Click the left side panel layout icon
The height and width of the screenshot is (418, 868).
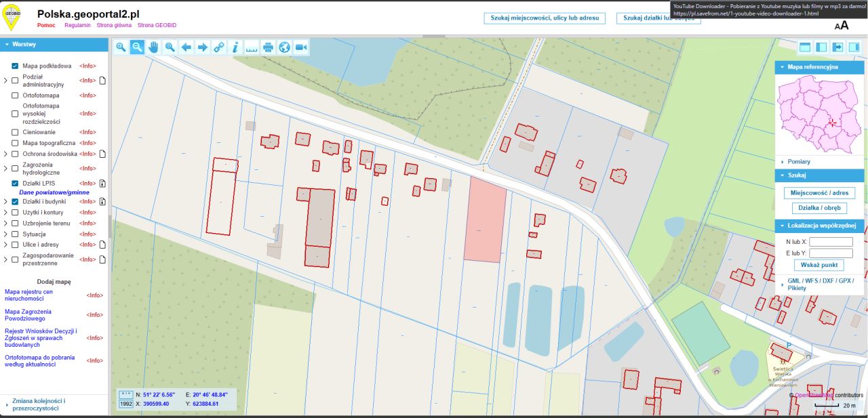(x=821, y=47)
